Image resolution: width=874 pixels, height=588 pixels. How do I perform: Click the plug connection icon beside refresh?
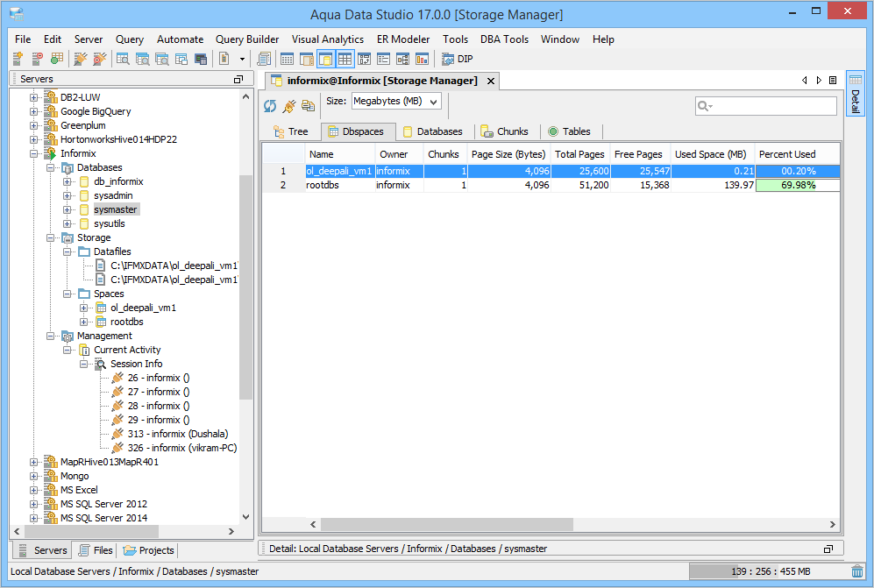point(288,105)
